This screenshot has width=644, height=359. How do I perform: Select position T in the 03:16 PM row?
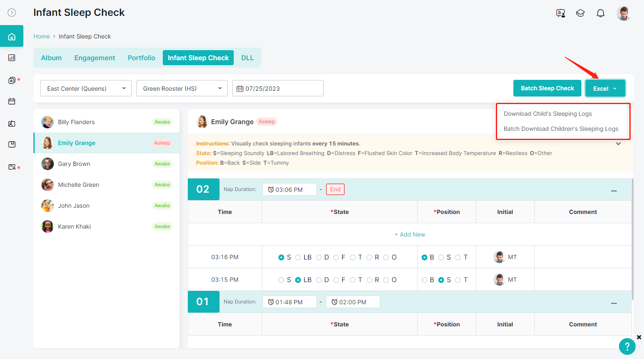click(x=458, y=257)
